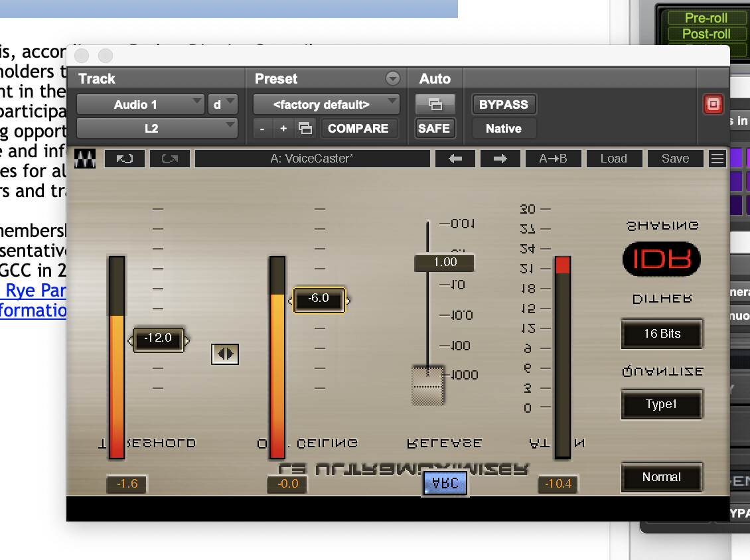Click the Post-roll button in background window
The width and height of the screenshot is (750, 560).
pos(706,34)
